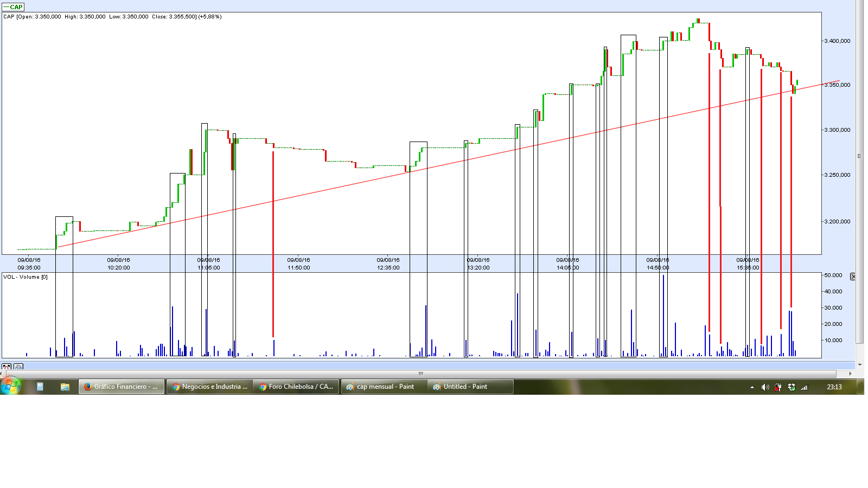Click the 10:20:00 time axis label
868x488 pixels.
tap(118, 268)
